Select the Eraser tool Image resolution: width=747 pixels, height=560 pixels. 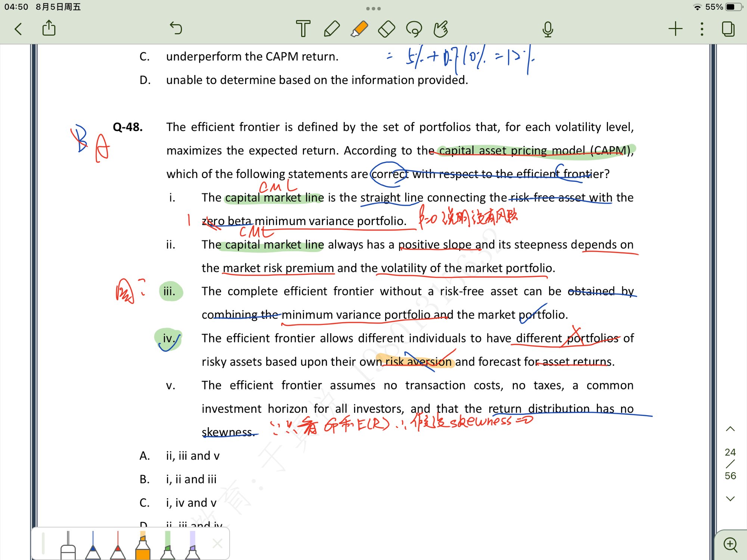[387, 29]
